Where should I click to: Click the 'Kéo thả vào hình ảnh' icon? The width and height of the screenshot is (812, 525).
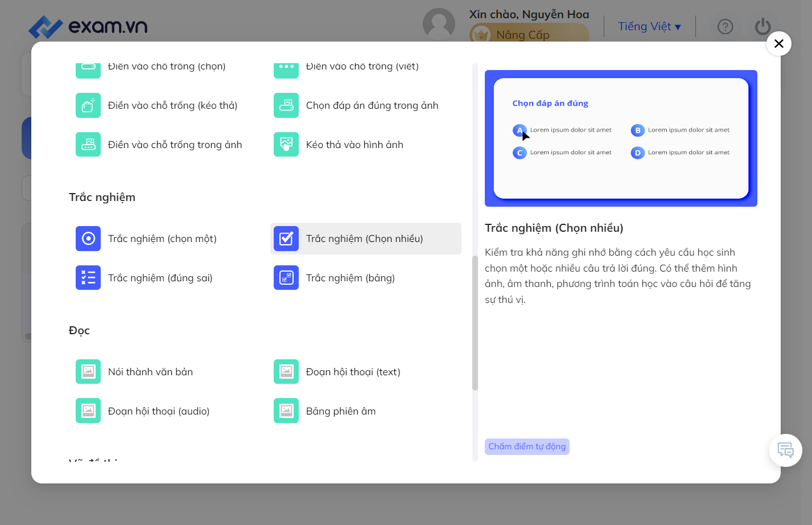tap(286, 145)
